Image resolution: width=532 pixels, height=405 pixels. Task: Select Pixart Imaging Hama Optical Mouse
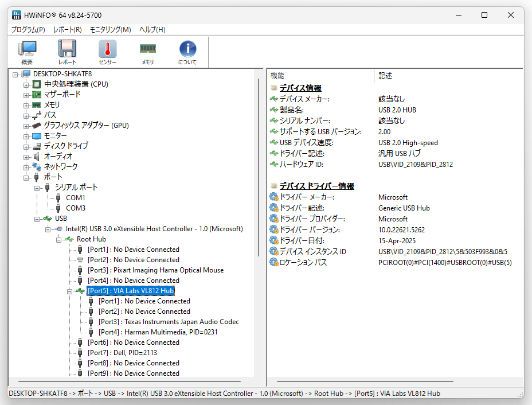tap(156, 270)
